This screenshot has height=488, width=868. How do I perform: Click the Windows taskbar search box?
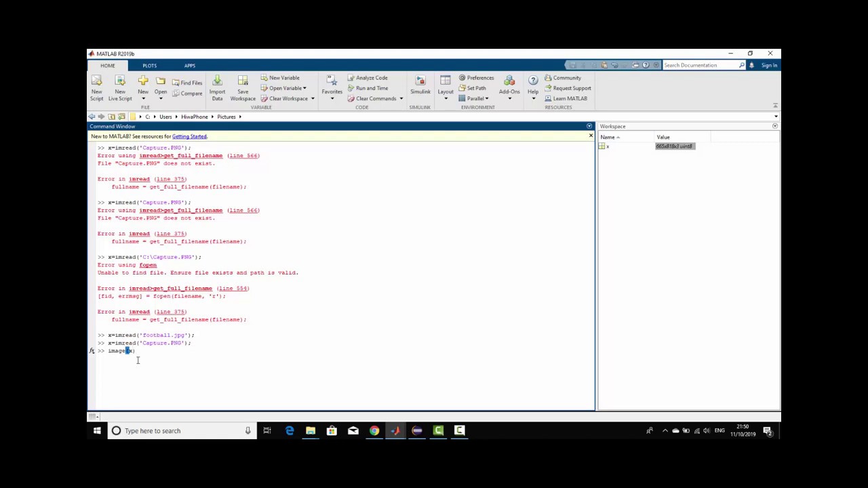182,430
